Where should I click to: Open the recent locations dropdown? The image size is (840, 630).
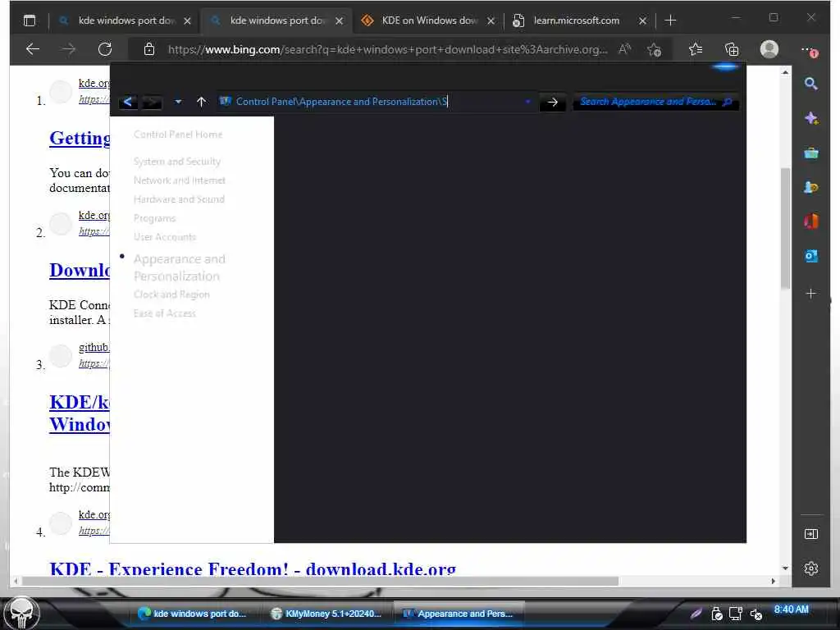[178, 102]
